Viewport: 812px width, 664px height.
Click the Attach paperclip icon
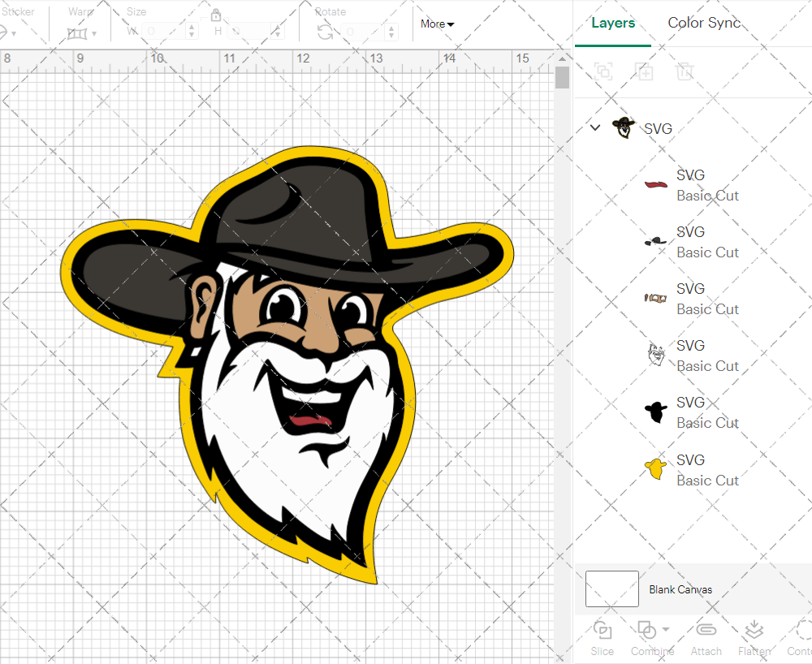click(706, 631)
